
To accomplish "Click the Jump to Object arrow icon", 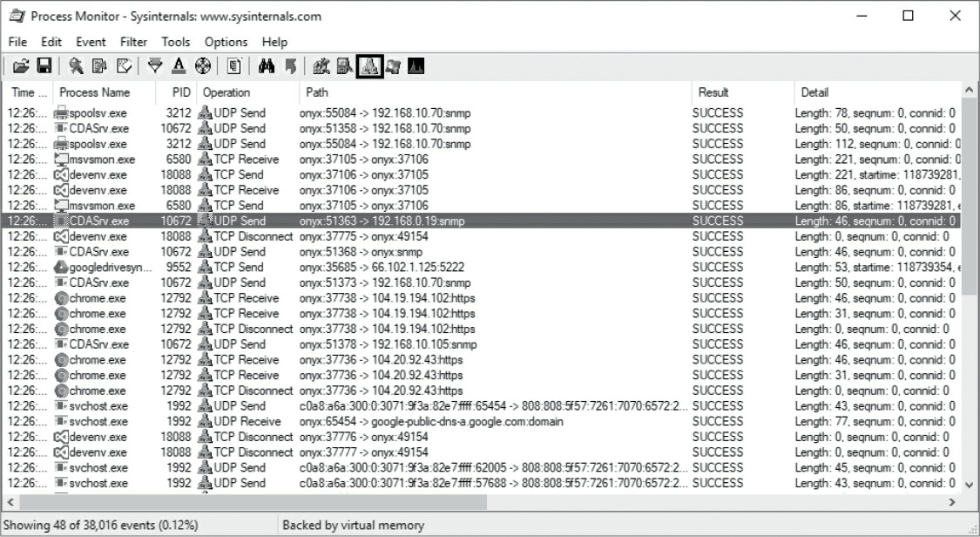I will coord(290,66).
